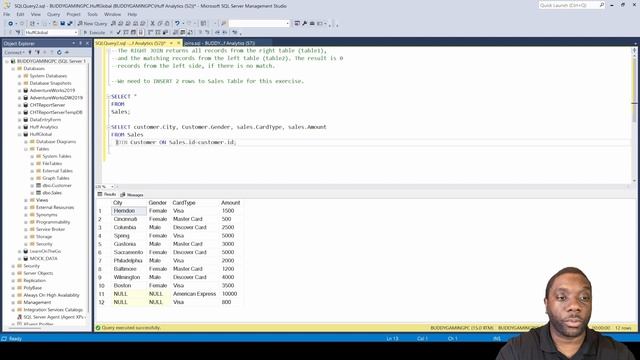
Task: Place cursor on the JOIN Customer ON line
Action: 176,142
